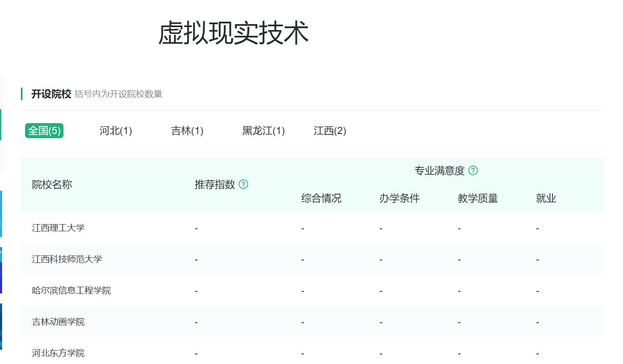Select the 黑龙江(1) filter tab
This screenshot has width=623, height=364.
point(263,131)
